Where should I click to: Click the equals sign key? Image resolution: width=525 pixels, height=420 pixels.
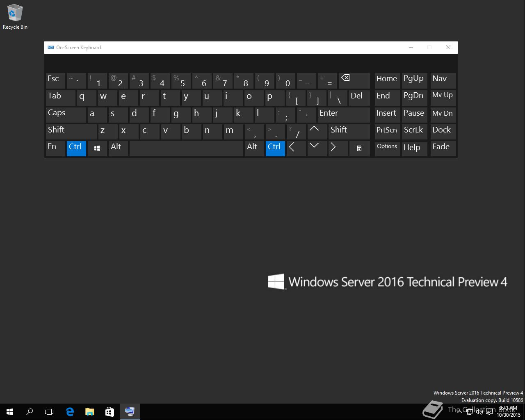click(328, 81)
